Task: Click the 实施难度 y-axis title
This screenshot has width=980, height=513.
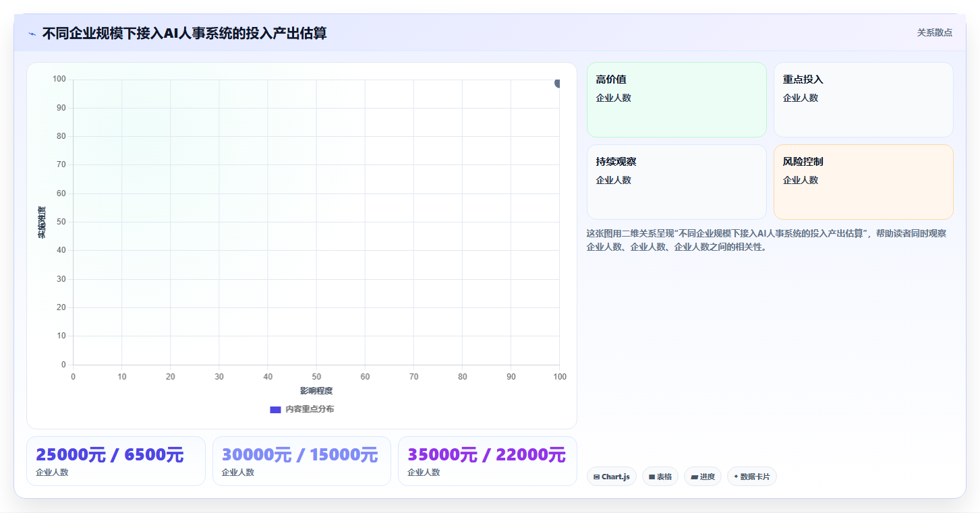Action: tap(42, 222)
